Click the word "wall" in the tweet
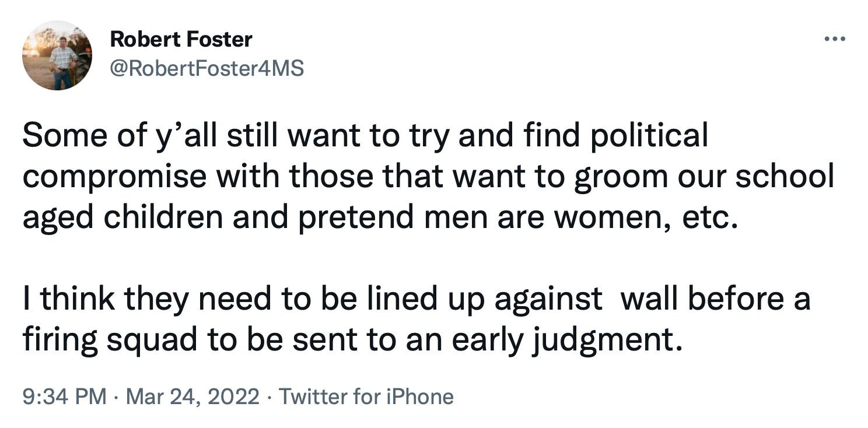The width and height of the screenshot is (868, 428). pos(649,299)
